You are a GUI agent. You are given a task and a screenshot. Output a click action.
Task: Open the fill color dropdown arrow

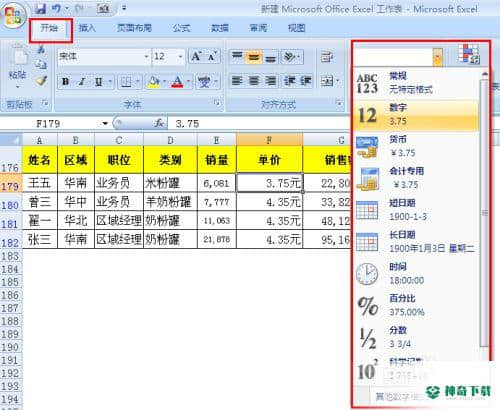pos(165,82)
